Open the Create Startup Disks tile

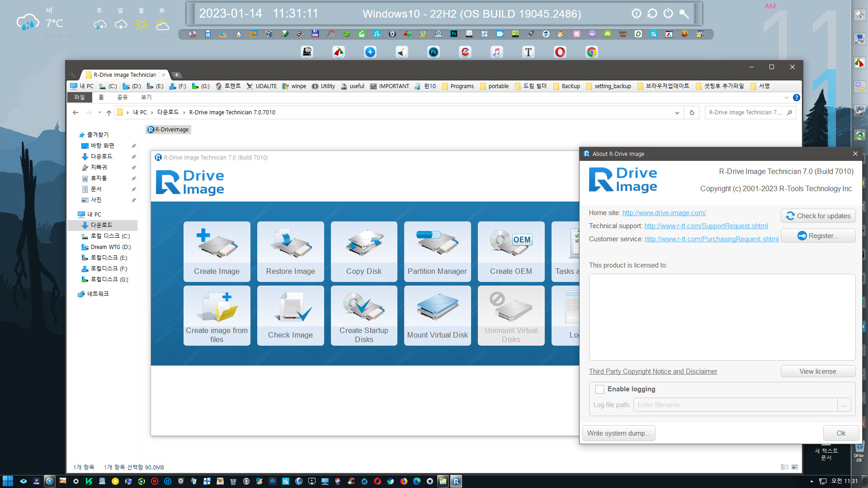(364, 315)
